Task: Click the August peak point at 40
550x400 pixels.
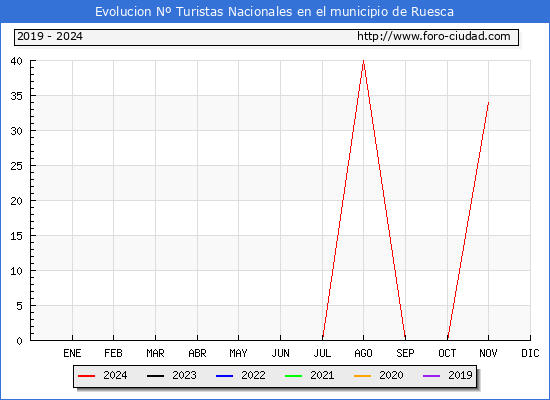Action: (x=363, y=61)
